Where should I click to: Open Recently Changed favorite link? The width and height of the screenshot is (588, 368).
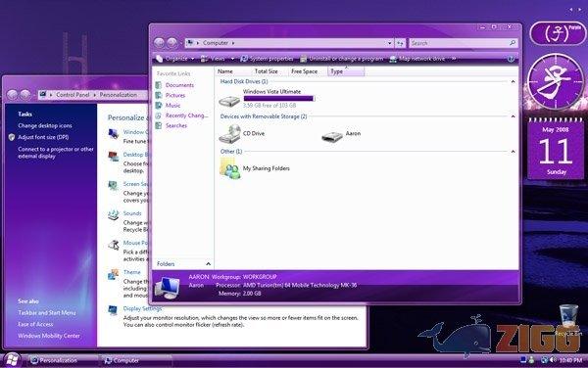coord(186,115)
